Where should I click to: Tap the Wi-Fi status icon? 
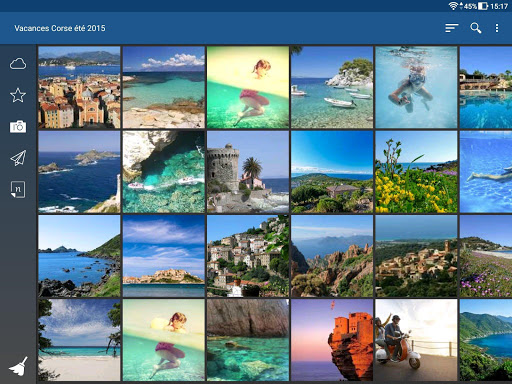453,6
